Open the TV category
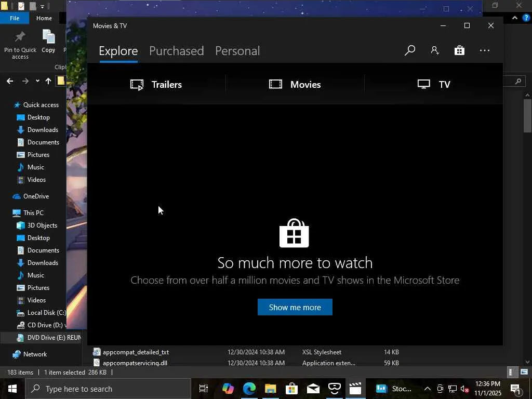Viewport: 532px width, 399px height. click(434, 84)
